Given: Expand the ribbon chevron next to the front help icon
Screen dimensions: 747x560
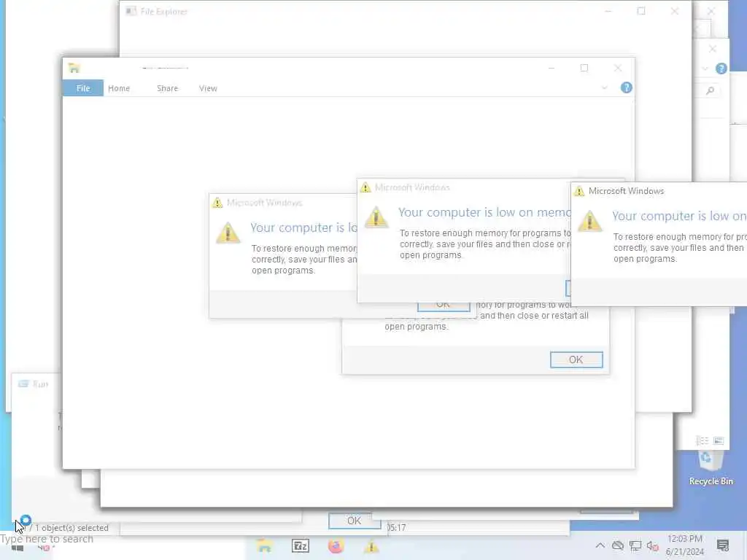Looking at the screenshot, I should tap(604, 88).
